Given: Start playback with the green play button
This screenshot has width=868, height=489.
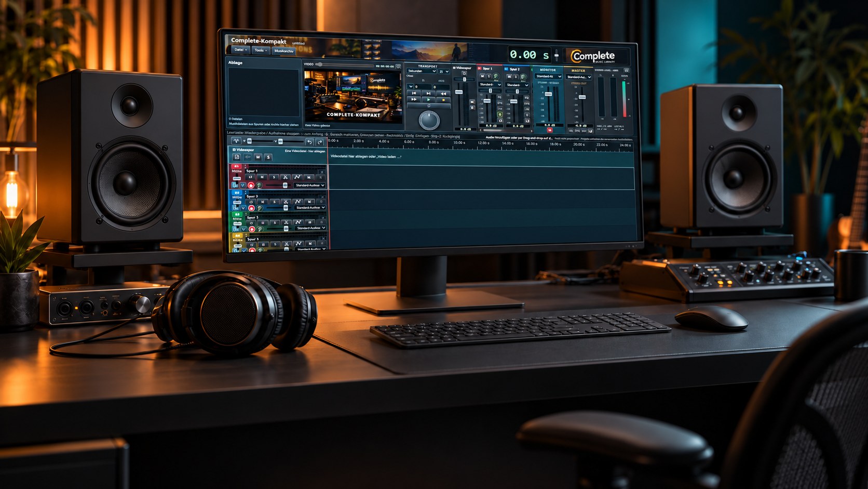Looking at the screenshot, I should [x=428, y=99].
